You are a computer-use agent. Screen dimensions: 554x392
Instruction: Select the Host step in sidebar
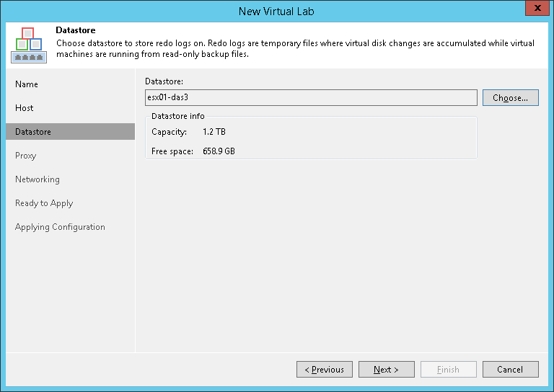pos(25,108)
